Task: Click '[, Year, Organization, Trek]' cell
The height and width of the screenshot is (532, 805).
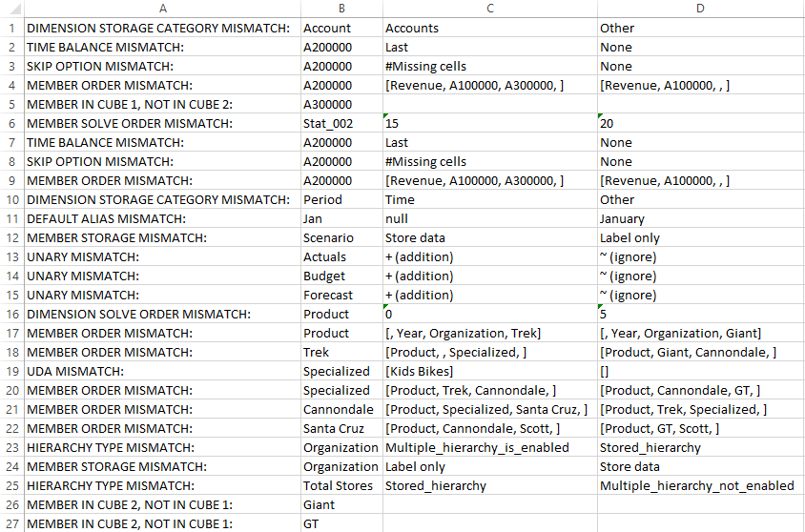Action: pos(490,334)
